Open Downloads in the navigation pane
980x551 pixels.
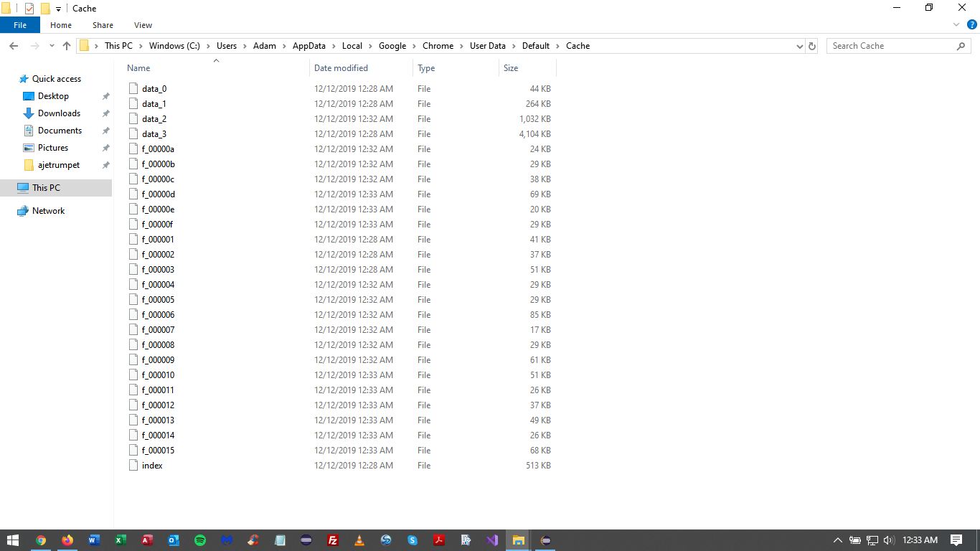[x=59, y=113]
